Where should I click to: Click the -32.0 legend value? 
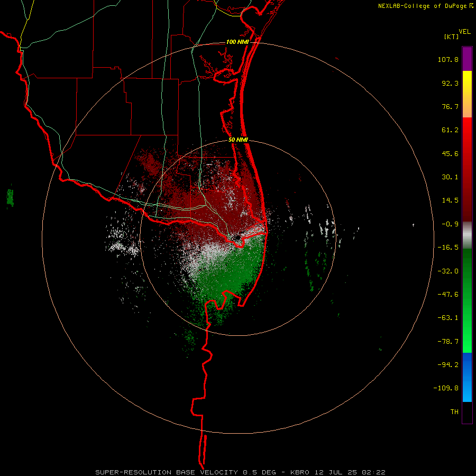pos(448,271)
